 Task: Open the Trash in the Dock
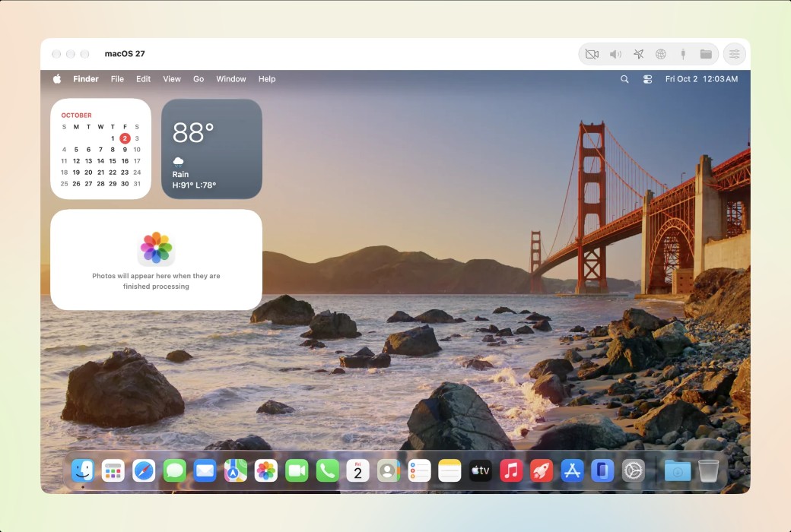pos(708,471)
